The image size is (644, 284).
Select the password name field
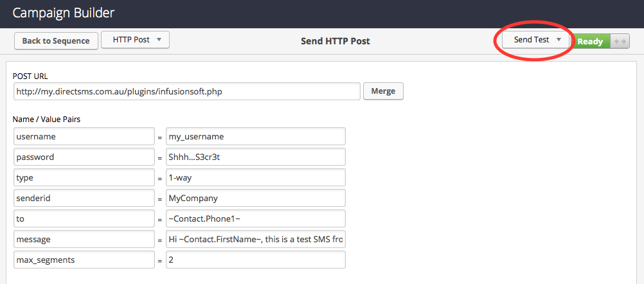[84, 157]
